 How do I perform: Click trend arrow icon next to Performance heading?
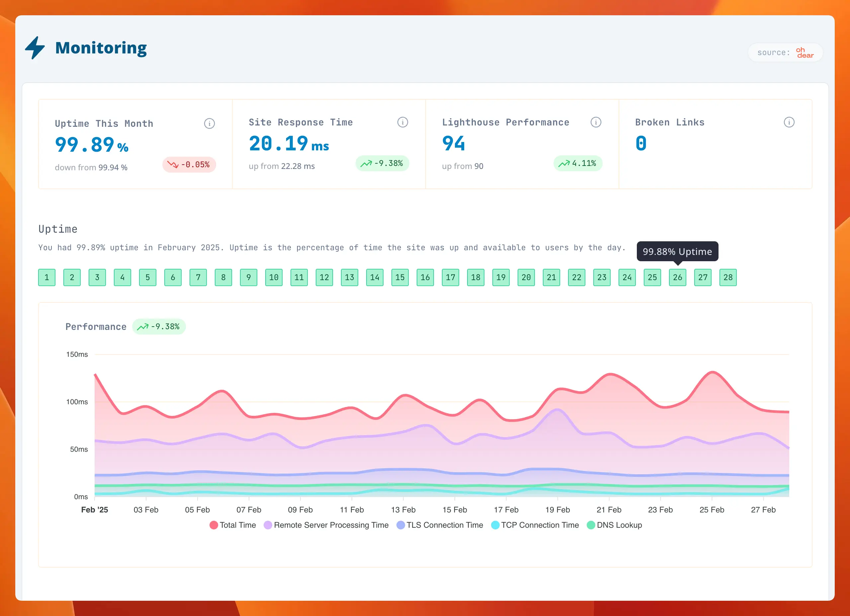click(x=142, y=327)
